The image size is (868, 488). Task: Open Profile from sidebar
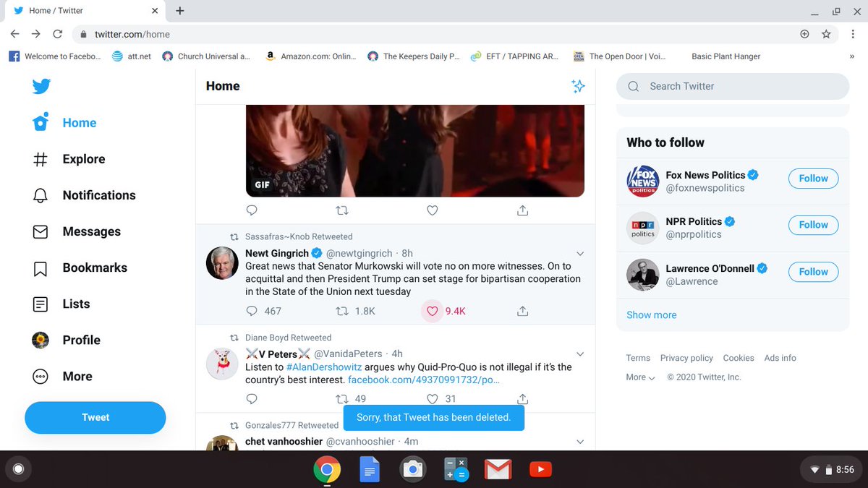[x=67, y=340]
